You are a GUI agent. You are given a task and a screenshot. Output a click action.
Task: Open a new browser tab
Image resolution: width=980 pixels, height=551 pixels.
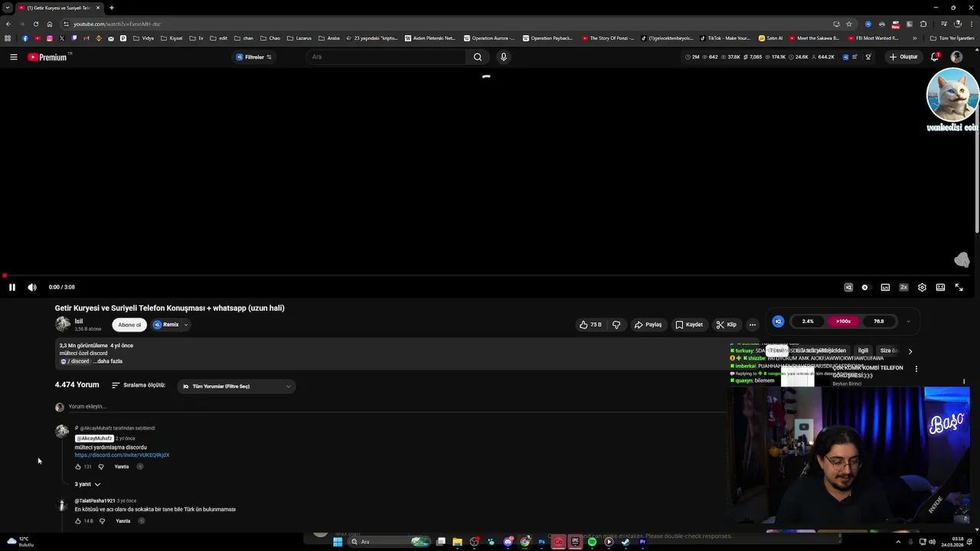click(x=112, y=8)
